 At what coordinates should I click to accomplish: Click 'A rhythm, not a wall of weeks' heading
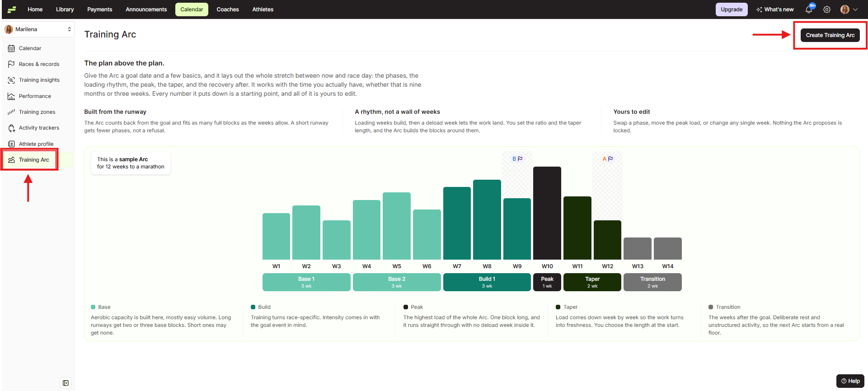pyautogui.click(x=397, y=112)
